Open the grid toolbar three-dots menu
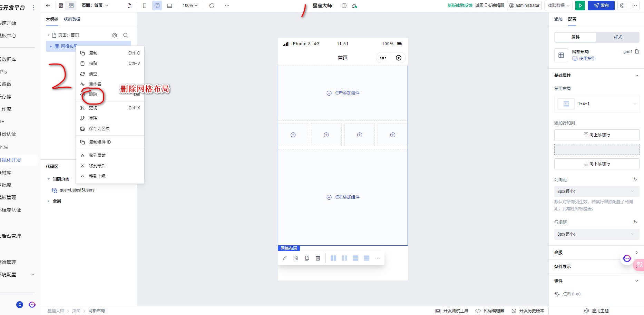644x315 pixels. (x=378, y=258)
